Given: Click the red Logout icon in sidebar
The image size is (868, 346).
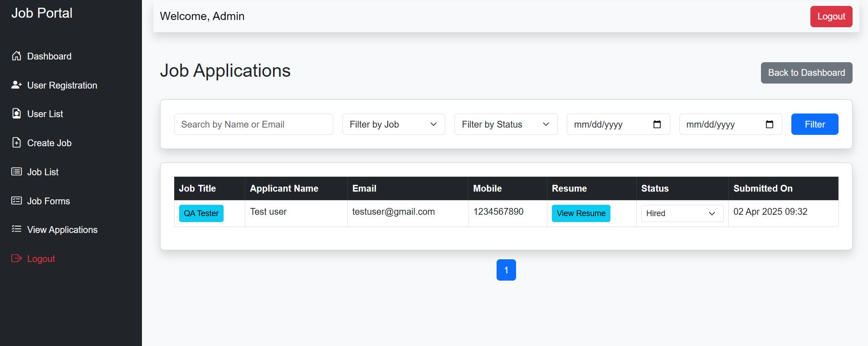Looking at the screenshot, I should coord(16,258).
